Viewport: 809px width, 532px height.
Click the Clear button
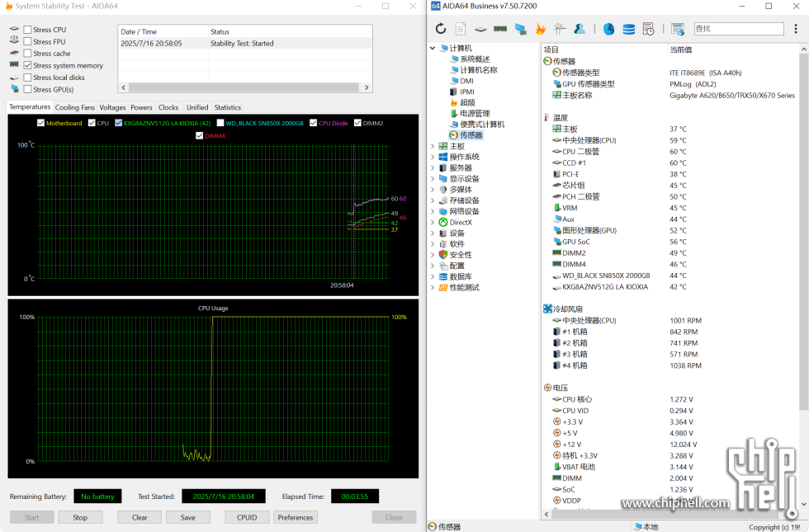pyautogui.click(x=140, y=518)
